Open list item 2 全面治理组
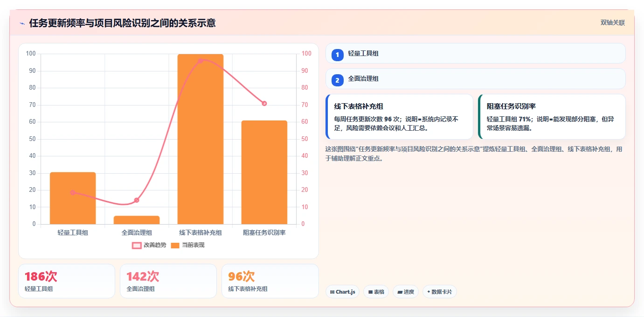 pyautogui.click(x=476, y=78)
